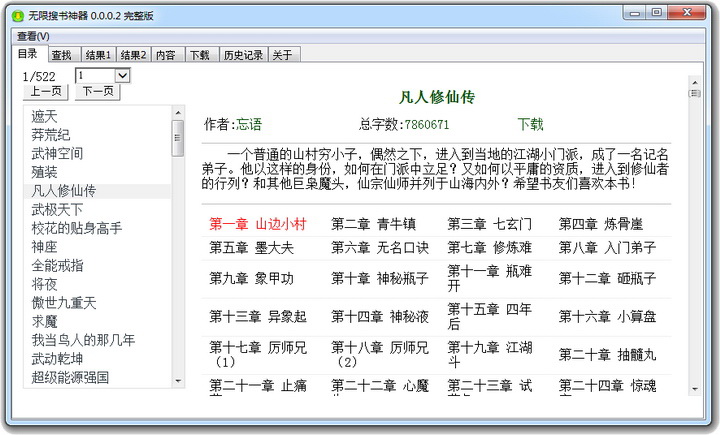The width and height of the screenshot is (720, 435).
Task: Go to previous page with 上一页
Action: click(x=46, y=91)
